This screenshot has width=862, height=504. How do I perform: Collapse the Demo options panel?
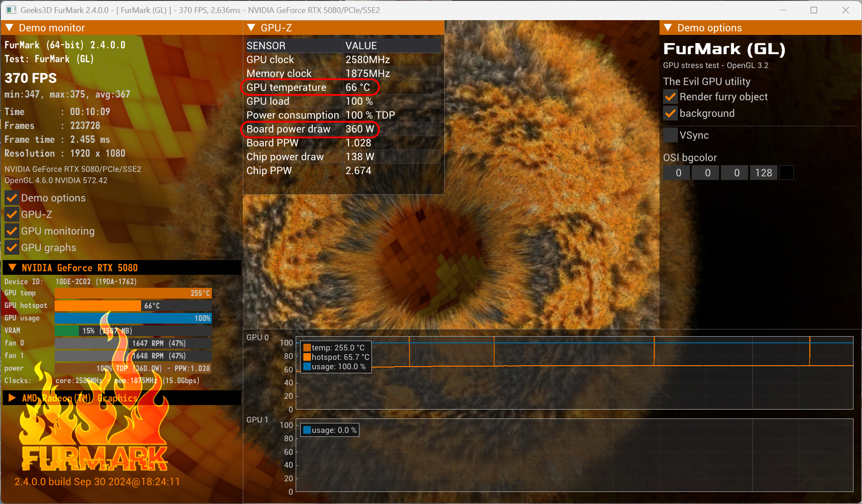point(668,28)
